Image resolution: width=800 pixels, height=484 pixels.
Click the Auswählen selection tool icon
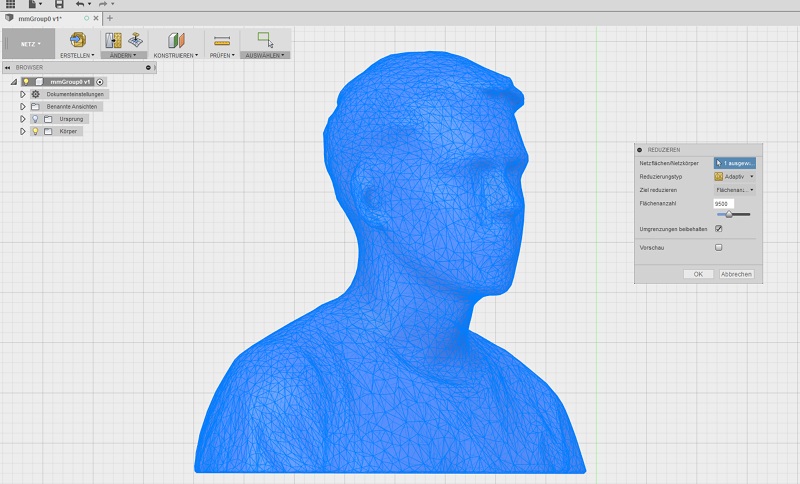click(265, 40)
